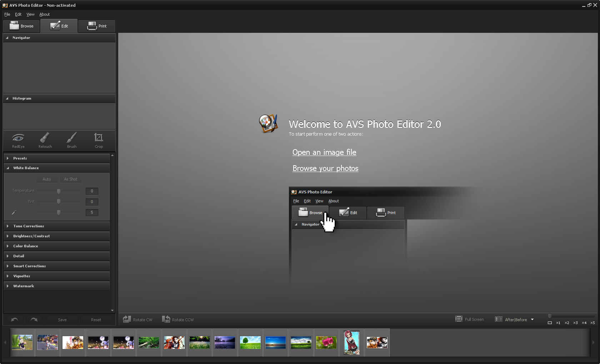Select the purple lake thumbnail
600x364 pixels.
coord(225,343)
